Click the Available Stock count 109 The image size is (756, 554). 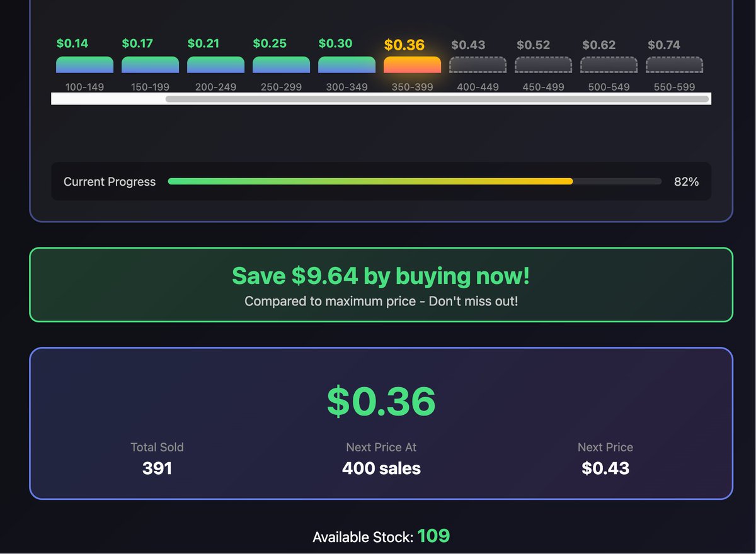(x=433, y=536)
